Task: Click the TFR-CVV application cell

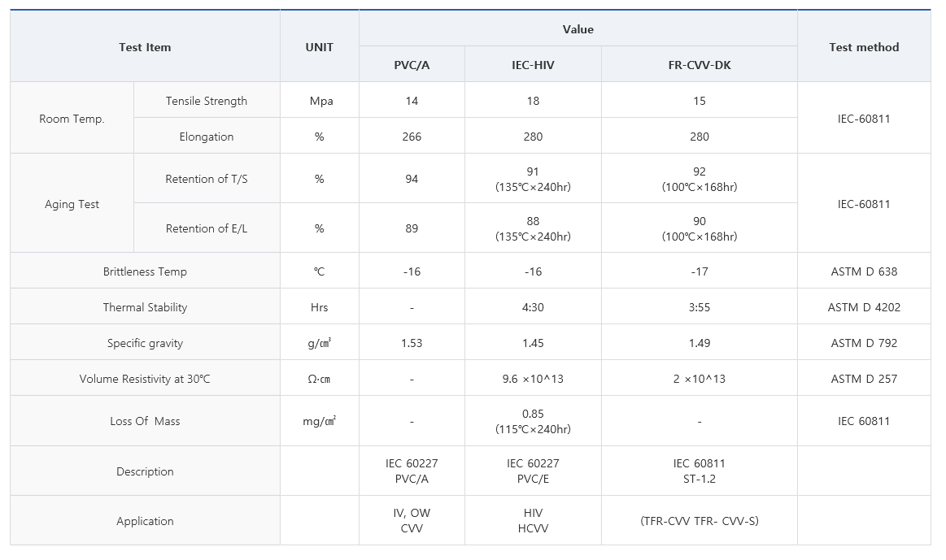Action: (x=700, y=521)
